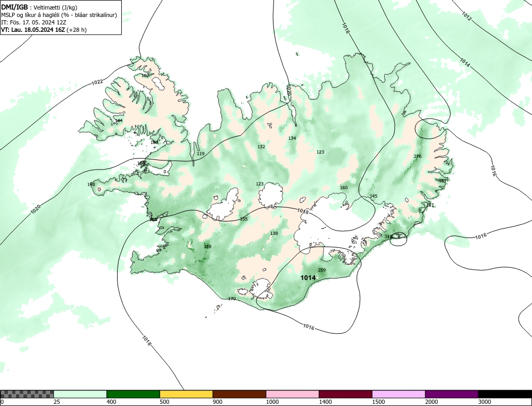Click the map value 132
Viewport: 532px width, 406px height.
261,147
